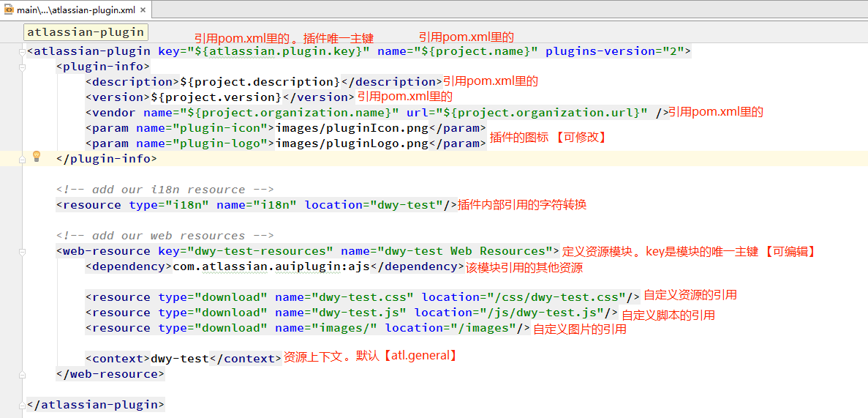Collapse the web-resource block at its opening tag

click(x=22, y=251)
